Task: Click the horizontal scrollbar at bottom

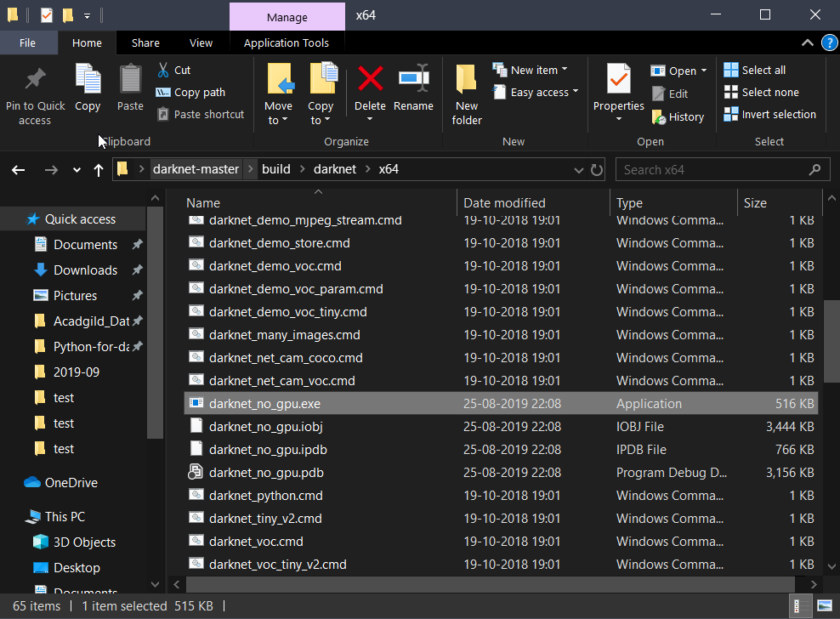Action: click(x=491, y=583)
